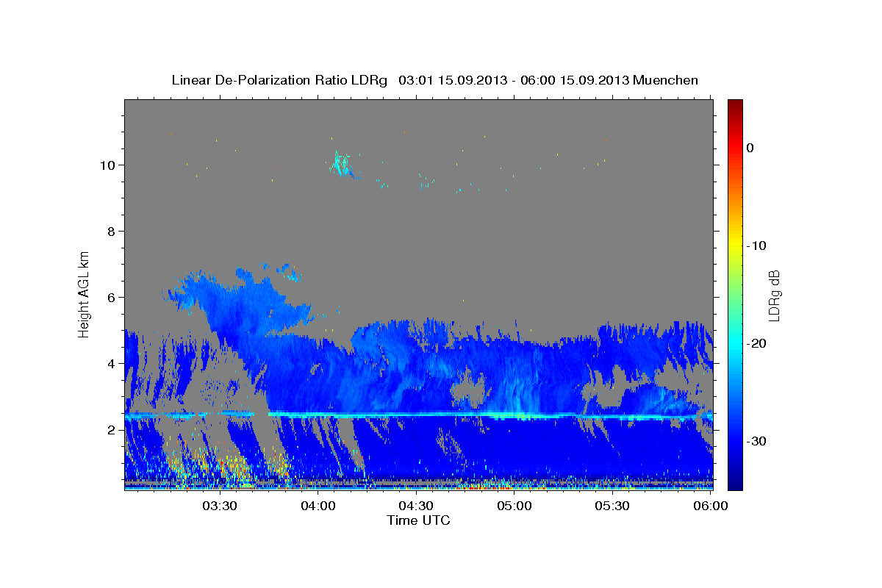Image resolution: width=882 pixels, height=588 pixels.
Task: Click the 04:30 time tick label
Action: pyautogui.click(x=416, y=506)
